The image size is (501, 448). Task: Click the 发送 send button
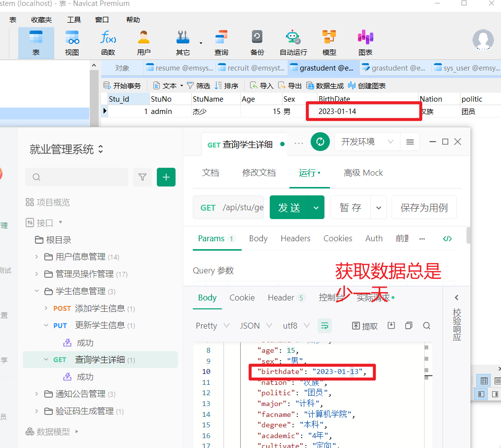289,208
